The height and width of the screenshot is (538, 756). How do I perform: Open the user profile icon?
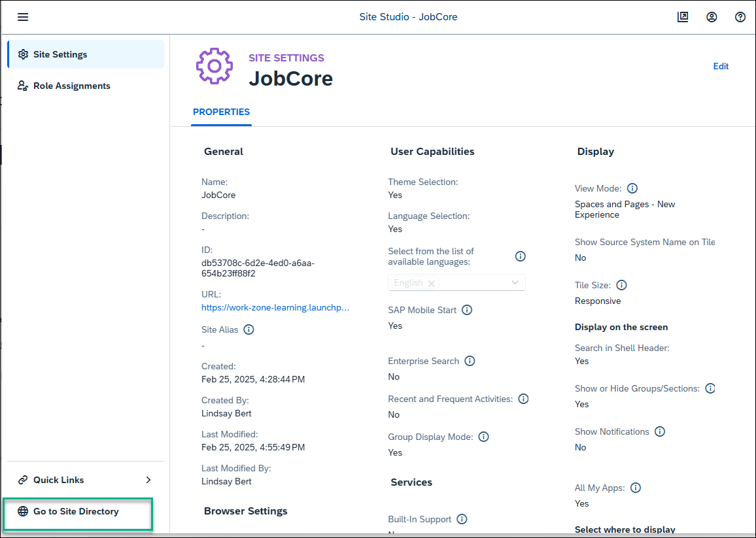pyautogui.click(x=712, y=17)
